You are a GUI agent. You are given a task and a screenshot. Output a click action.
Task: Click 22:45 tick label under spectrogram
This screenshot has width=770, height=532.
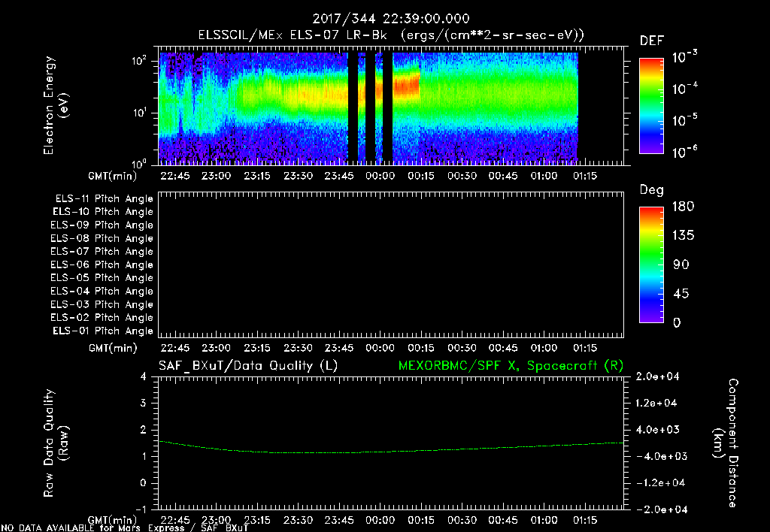click(174, 176)
